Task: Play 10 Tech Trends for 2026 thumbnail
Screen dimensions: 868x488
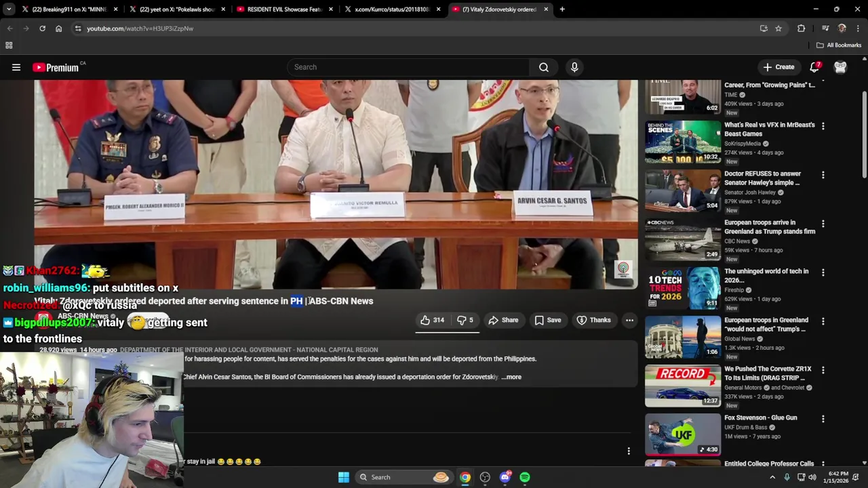Action: point(683,288)
